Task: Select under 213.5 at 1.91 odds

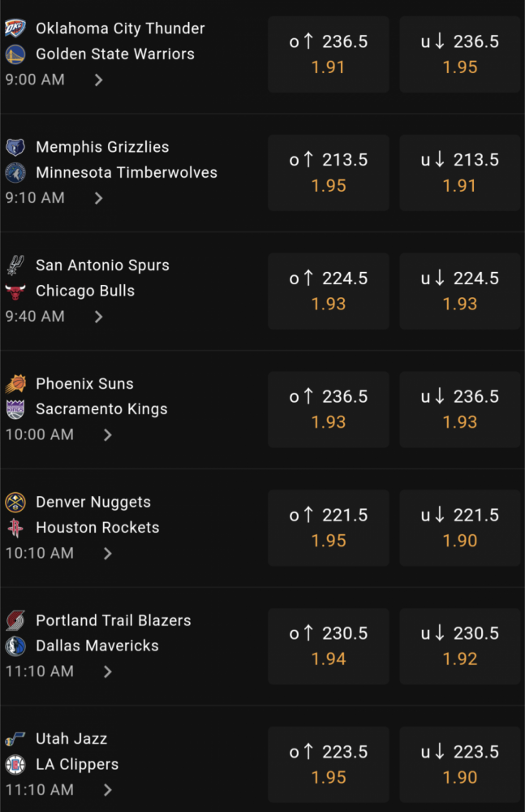Action: 460,172
